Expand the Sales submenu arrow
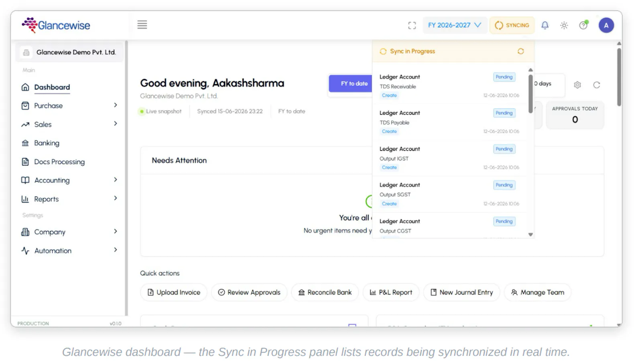This screenshot has height=364, width=642. click(x=116, y=123)
